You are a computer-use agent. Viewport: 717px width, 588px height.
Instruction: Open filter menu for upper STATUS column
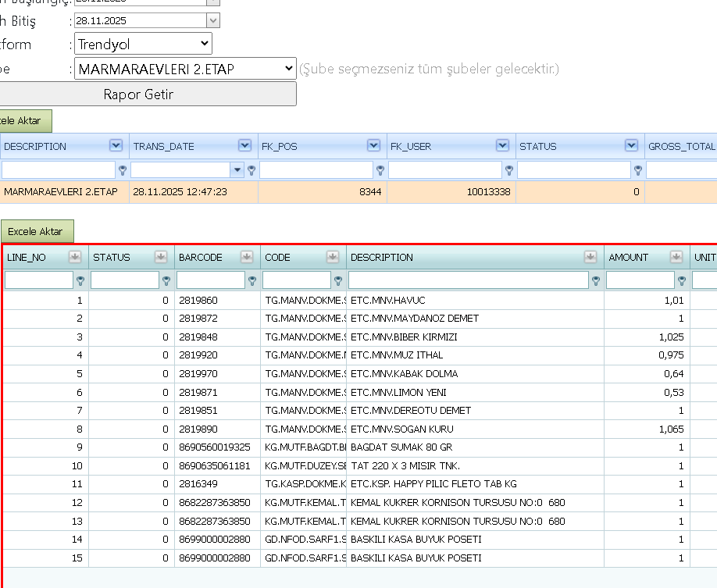point(632,145)
